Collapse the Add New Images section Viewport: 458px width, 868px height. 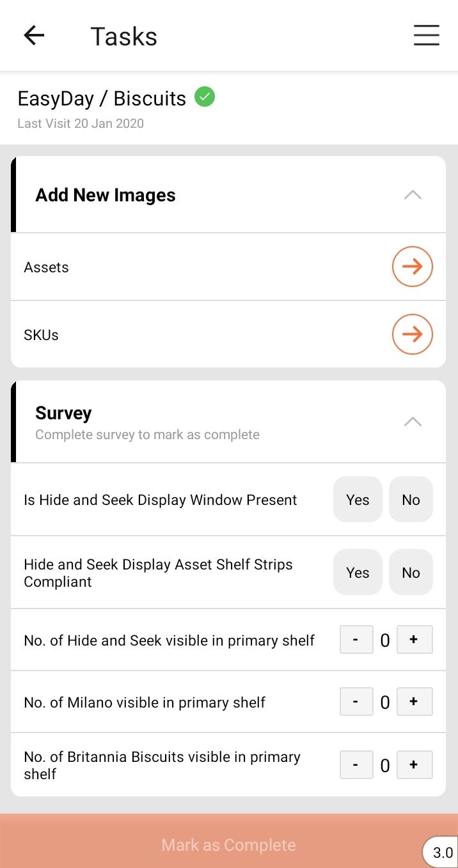413,195
